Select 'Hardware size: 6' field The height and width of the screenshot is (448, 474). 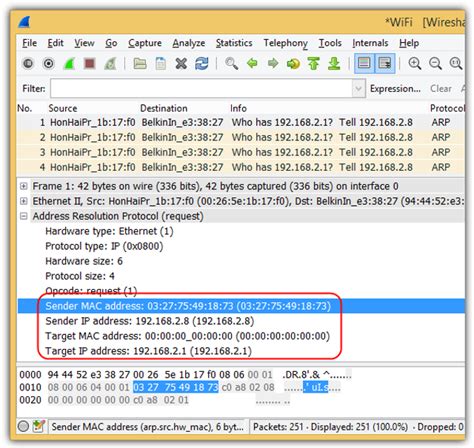tap(84, 261)
